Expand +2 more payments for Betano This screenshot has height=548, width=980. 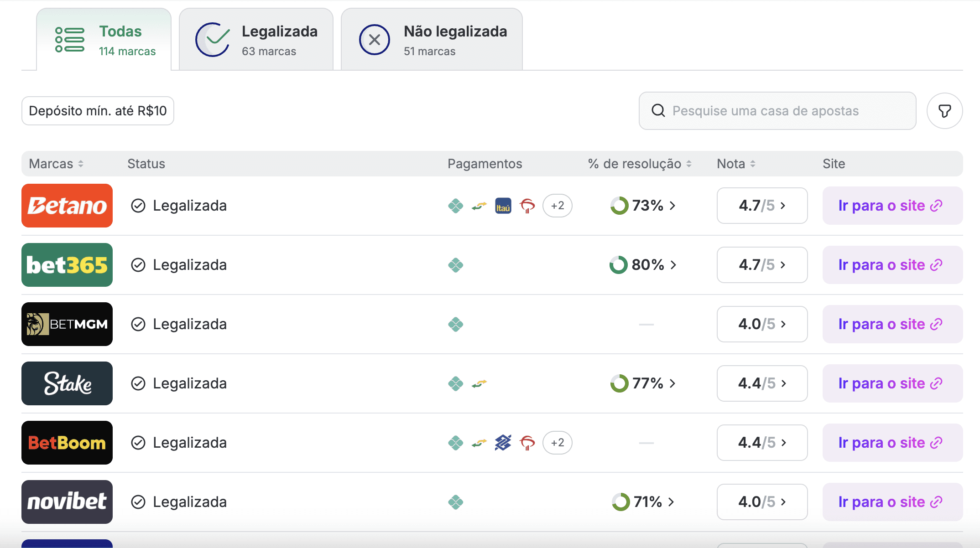pyautogui.click(x=558, y=206)
